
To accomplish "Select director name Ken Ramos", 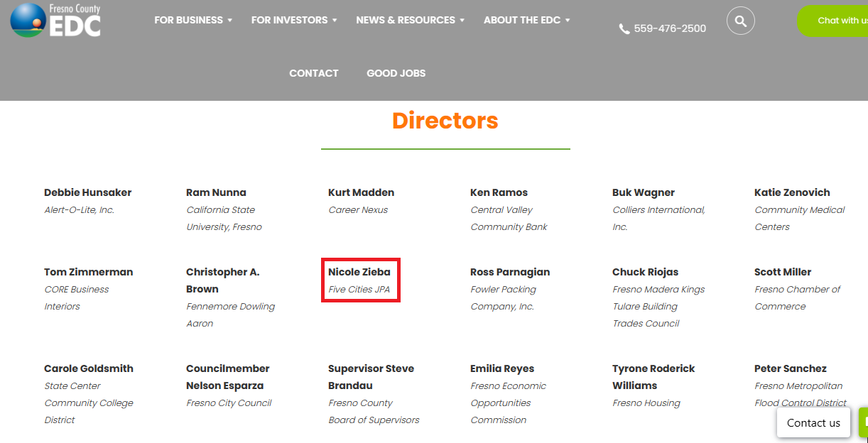I will coord(499,192).
